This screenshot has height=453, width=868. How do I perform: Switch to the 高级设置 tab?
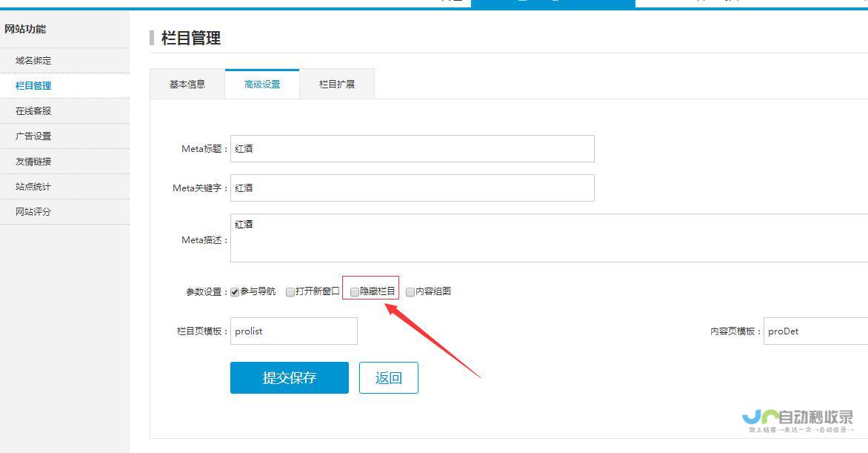tap(262, 85)
